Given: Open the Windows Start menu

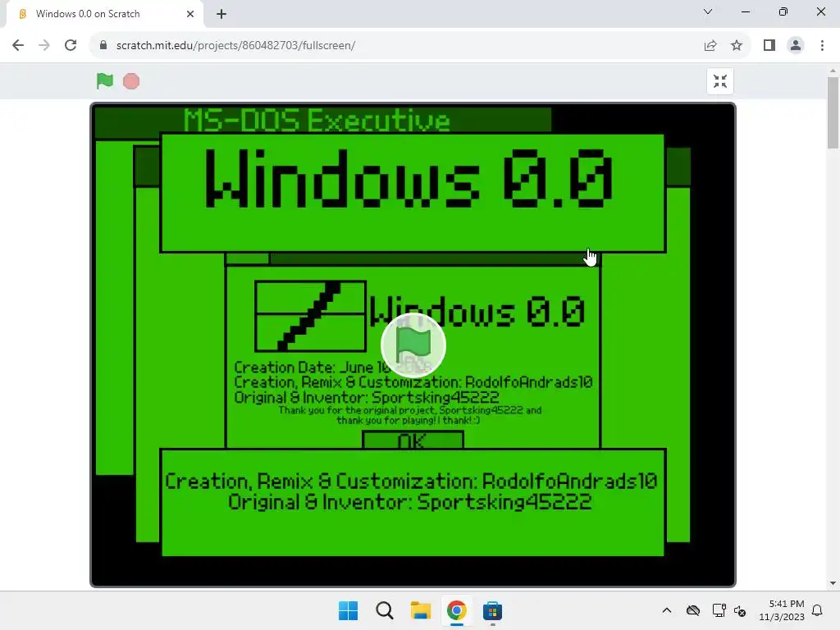Looking at the screenshot, I should (x=348, y=610).
